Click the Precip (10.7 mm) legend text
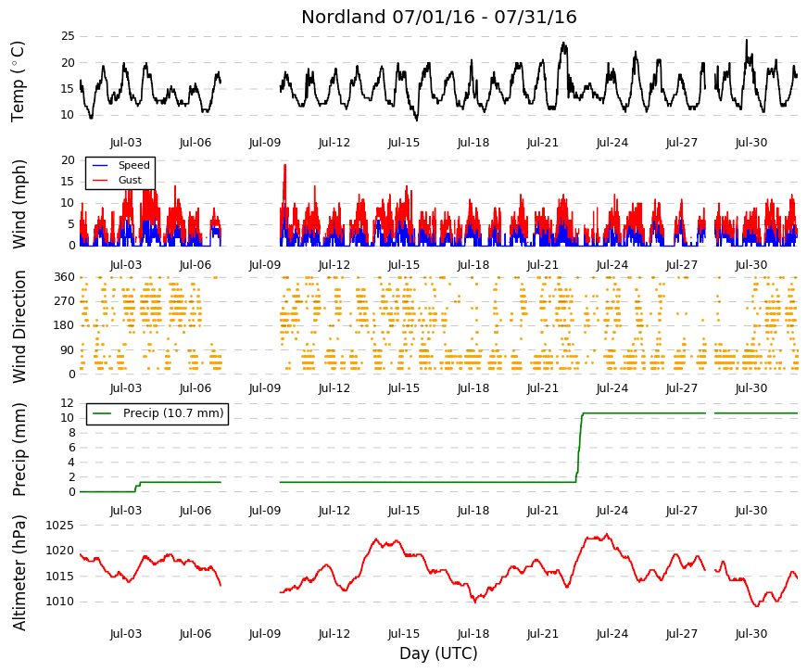807x672 pixels. pyautogui.click(x=173, y=413)
